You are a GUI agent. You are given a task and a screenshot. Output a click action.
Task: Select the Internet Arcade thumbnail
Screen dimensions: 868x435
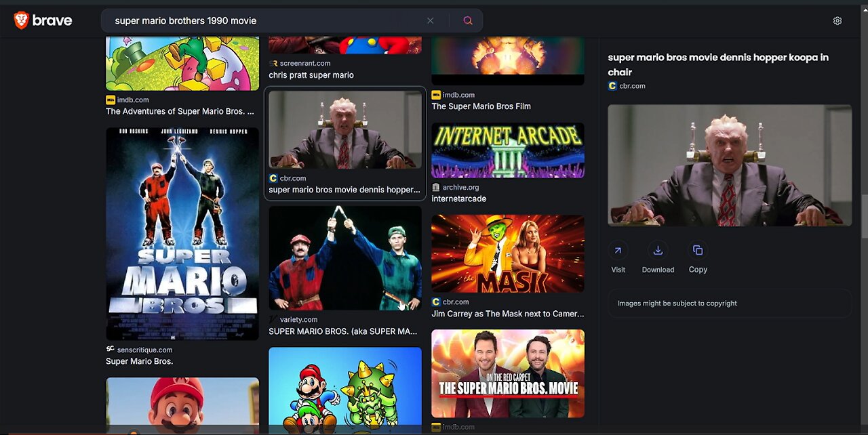coord(508,150)
